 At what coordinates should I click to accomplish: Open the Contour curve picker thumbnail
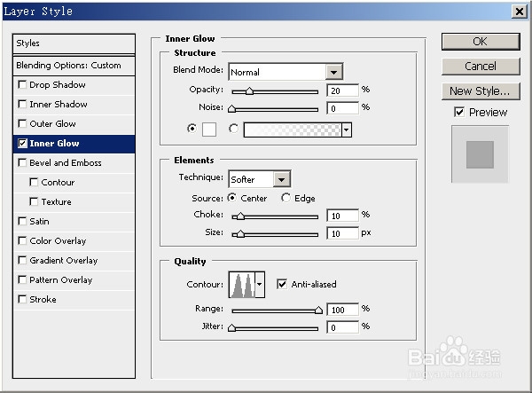pyautogui.click(x=242, y=285)
